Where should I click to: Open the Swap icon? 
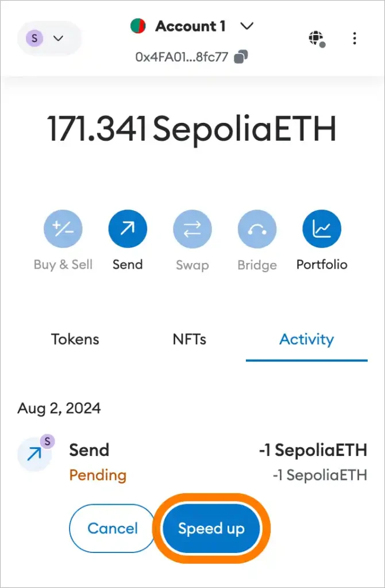[192, 230]
